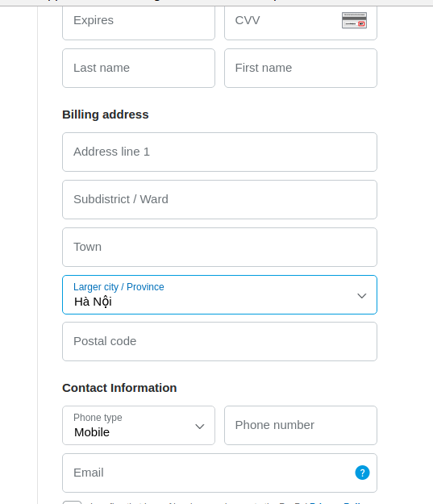This screenshot has height=504, width=433.
Task: Focus the Expires input field
Action: [139, 23]
